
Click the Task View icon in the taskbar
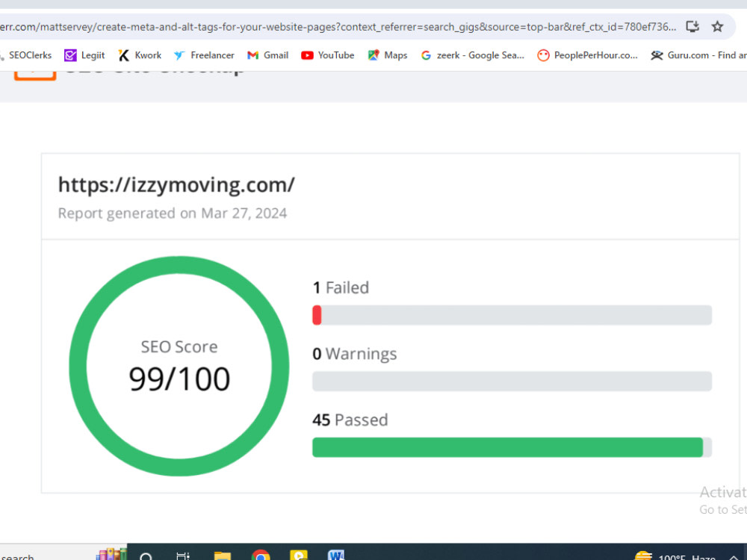[183, 556]
